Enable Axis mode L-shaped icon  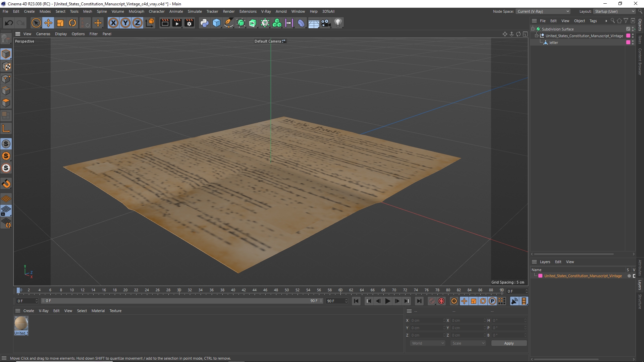click(x=6, y=128)
